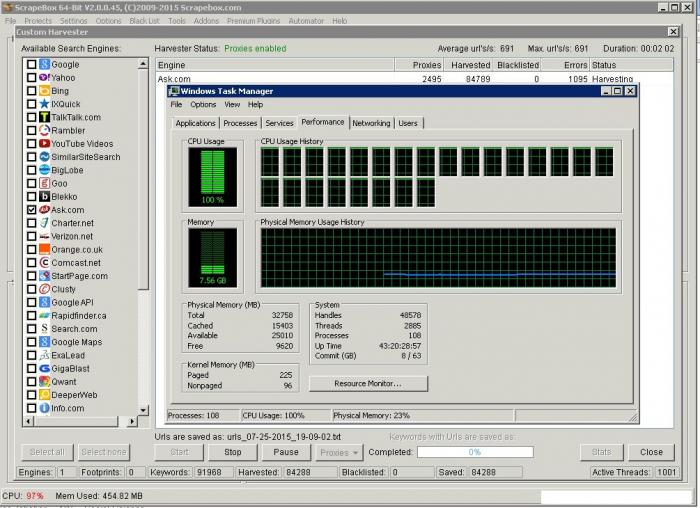The width and height of the screenshot is (700, 508).
Task: Click the Blacklisted column header
Action: coord(518,65)
